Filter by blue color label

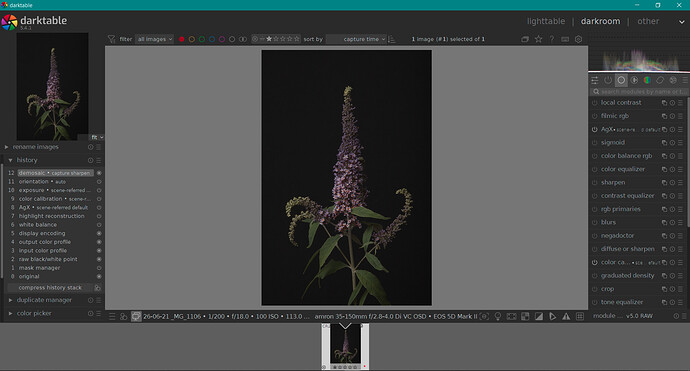pyautogui.click(x=212, y=39)
